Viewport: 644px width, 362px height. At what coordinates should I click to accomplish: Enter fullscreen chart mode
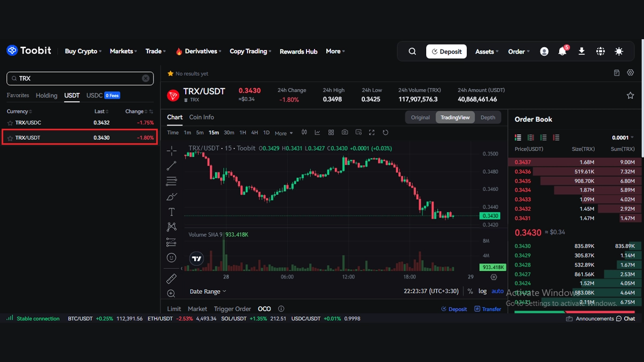point(371,132)
